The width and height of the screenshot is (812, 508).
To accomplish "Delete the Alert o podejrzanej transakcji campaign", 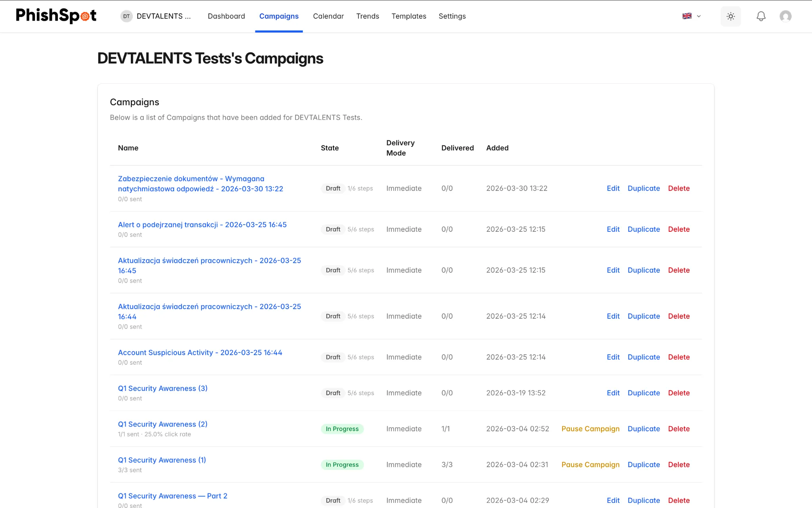I will pos(679,229).
